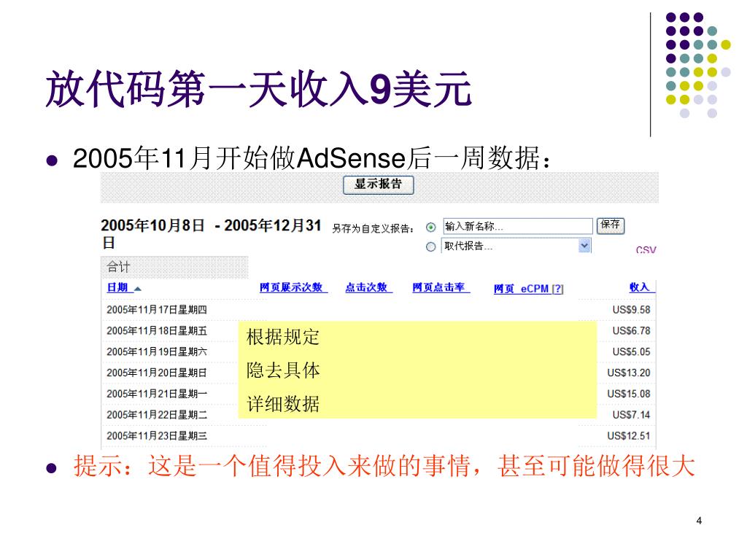Click the row 2005年11月20日星期日
Screen dimensions: 747x560
[379, 373]
